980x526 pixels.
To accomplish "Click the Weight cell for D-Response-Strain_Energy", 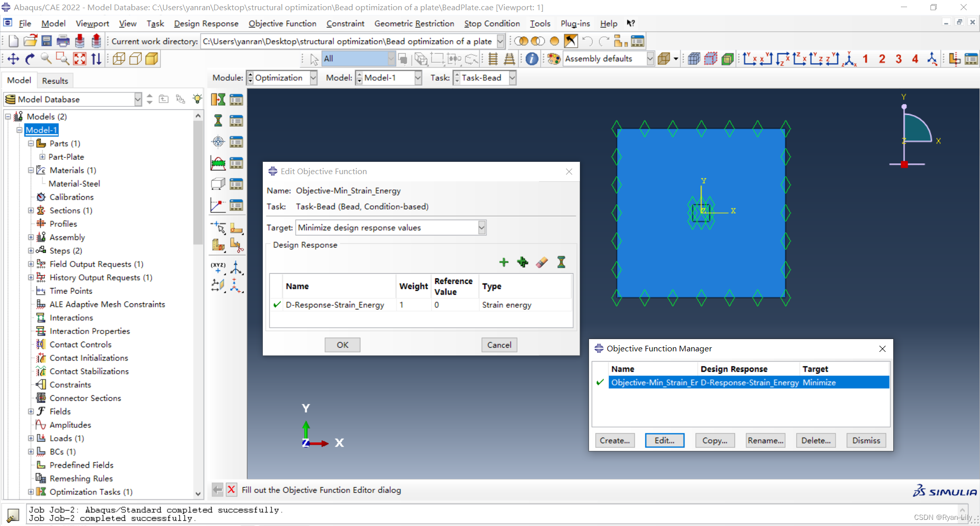I will [414, 305].
